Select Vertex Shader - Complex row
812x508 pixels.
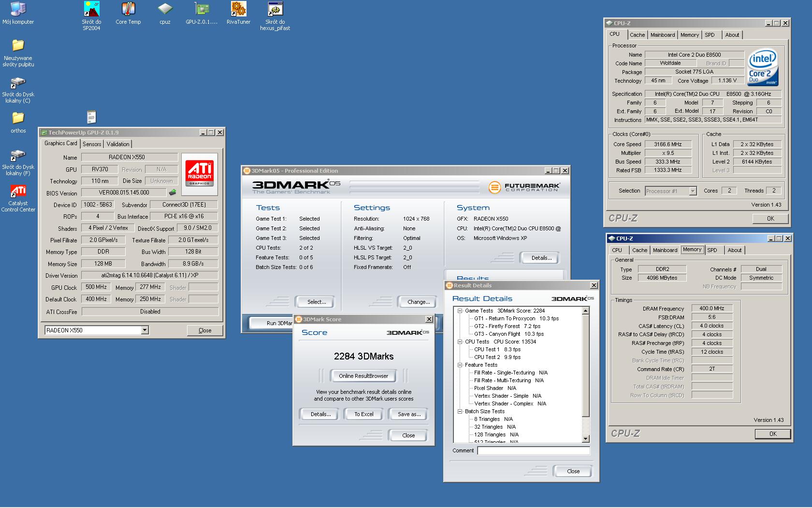tap(510, 403)
